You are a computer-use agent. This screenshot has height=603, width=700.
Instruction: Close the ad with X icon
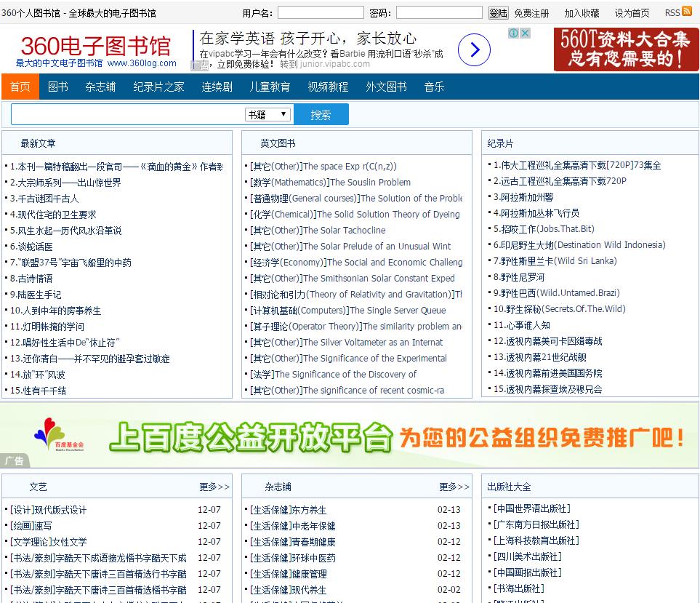(526, 33)
